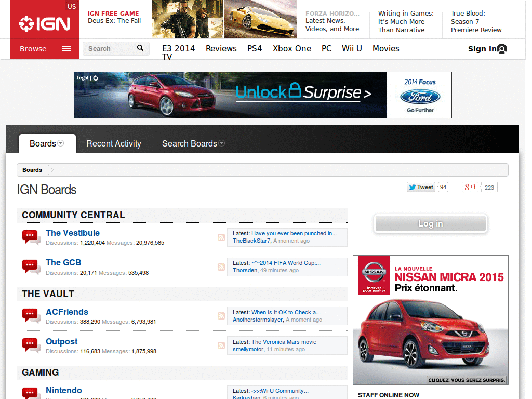Click the Sign in user avatar icon

[502, 49]
